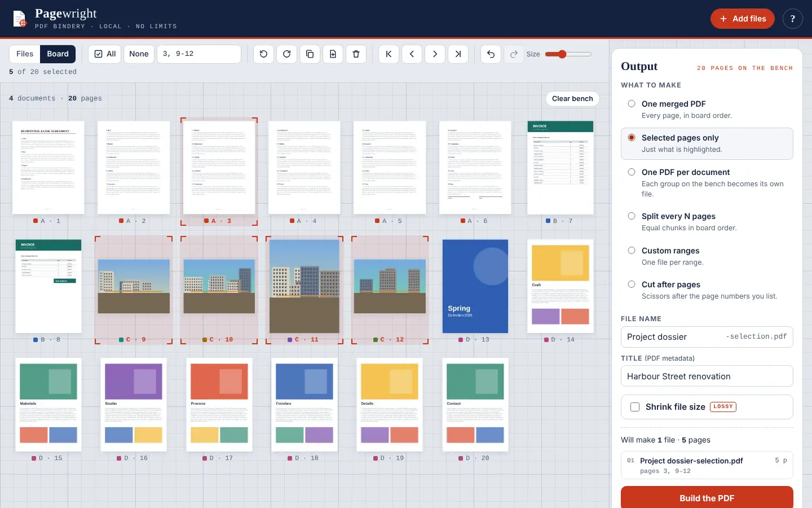The width and height of the screenshot is (812, 508).
Task: Edit title field 'Harbour Street renovation'
Action: 707,376
